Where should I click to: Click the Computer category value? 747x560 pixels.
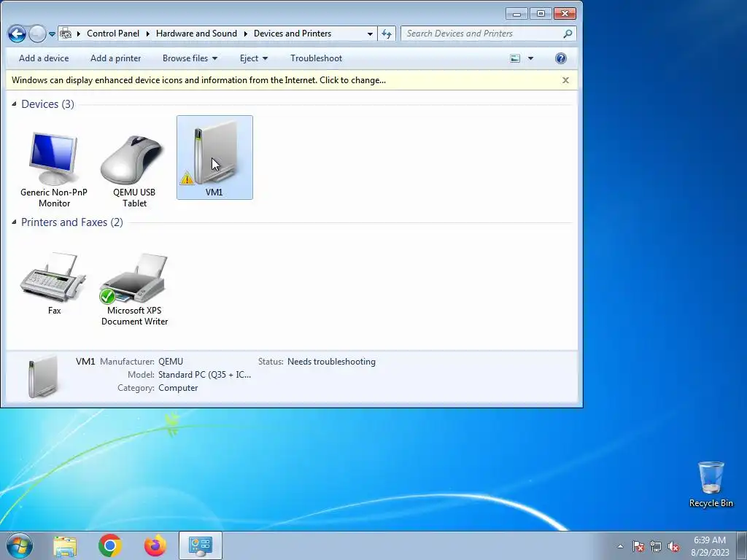[x=178, y=388]
